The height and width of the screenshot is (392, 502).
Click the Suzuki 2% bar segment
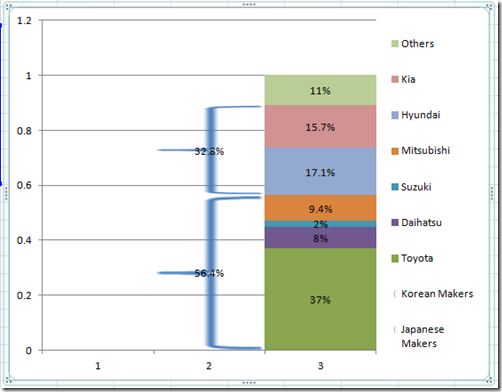320,224
